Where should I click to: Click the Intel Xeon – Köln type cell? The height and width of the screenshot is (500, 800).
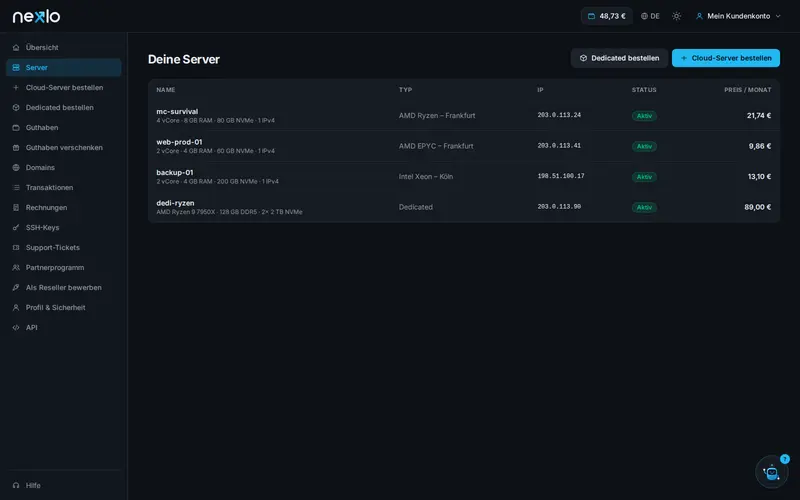coord(426,177)
